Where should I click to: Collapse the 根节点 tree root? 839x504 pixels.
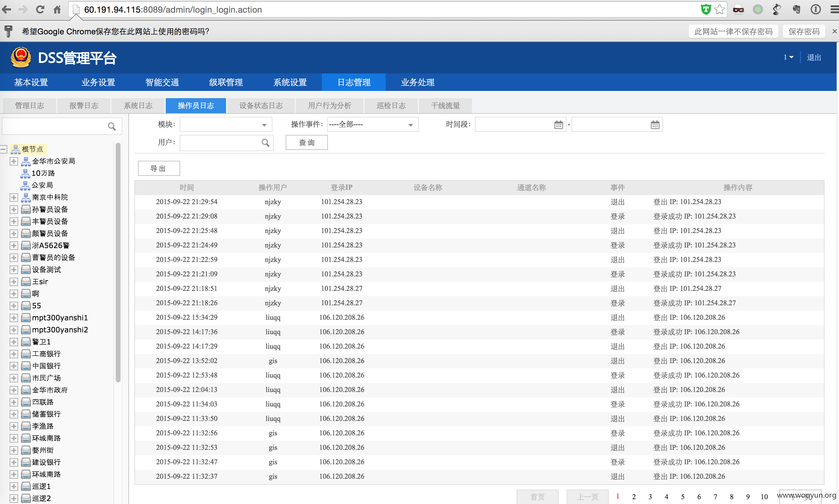(4, 149)
